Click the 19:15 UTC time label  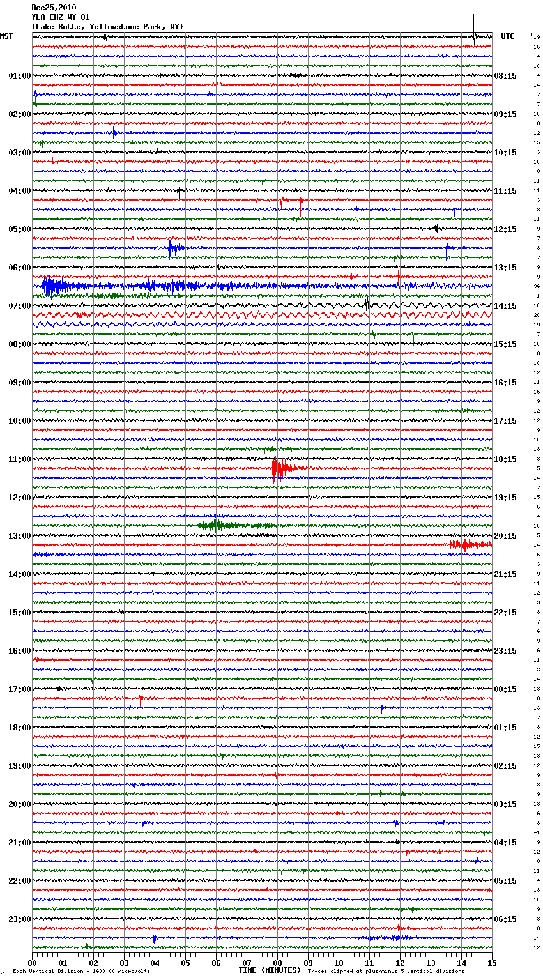505,498
